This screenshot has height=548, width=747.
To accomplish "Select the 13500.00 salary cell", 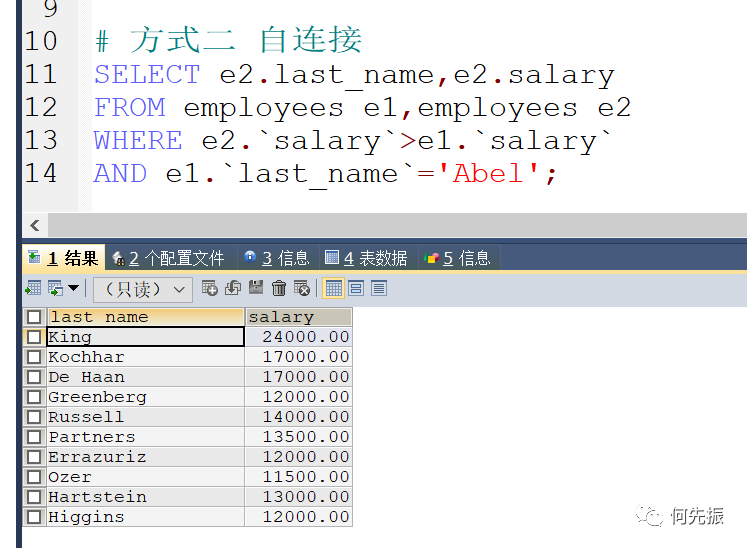I will tap(299, 437).
